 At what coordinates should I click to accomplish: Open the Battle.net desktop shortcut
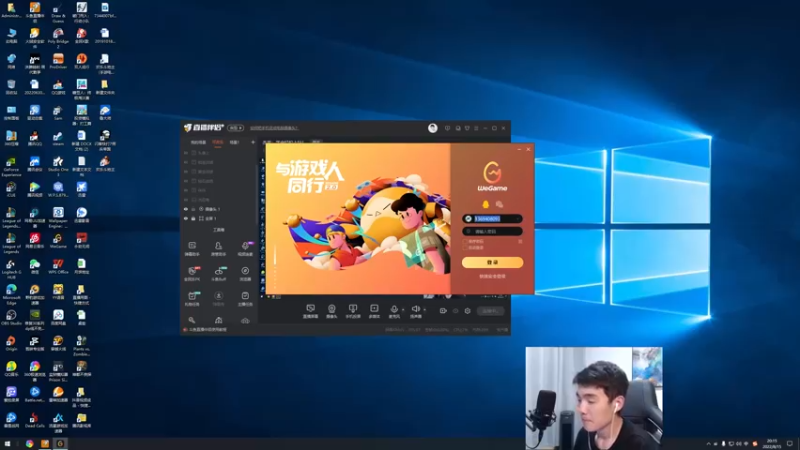point(34,394)
